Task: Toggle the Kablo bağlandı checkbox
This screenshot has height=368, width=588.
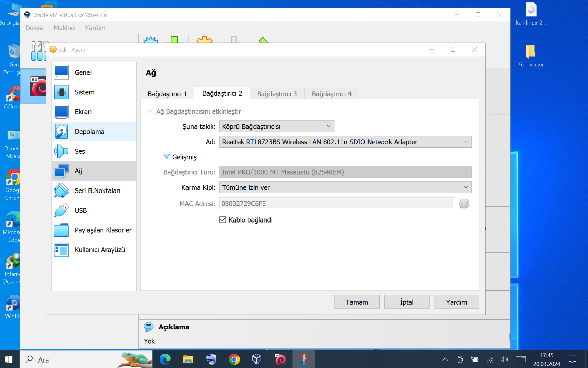Action: coord(223,220)
